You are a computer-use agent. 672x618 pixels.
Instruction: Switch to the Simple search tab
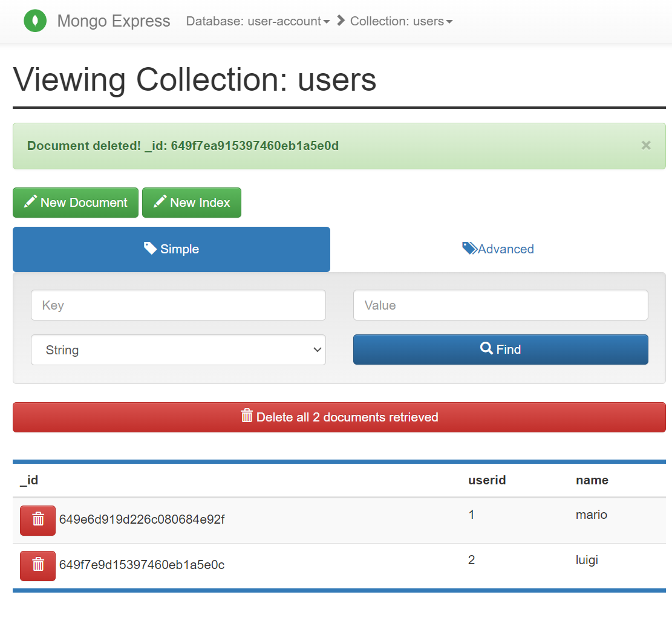coord(171,249)
